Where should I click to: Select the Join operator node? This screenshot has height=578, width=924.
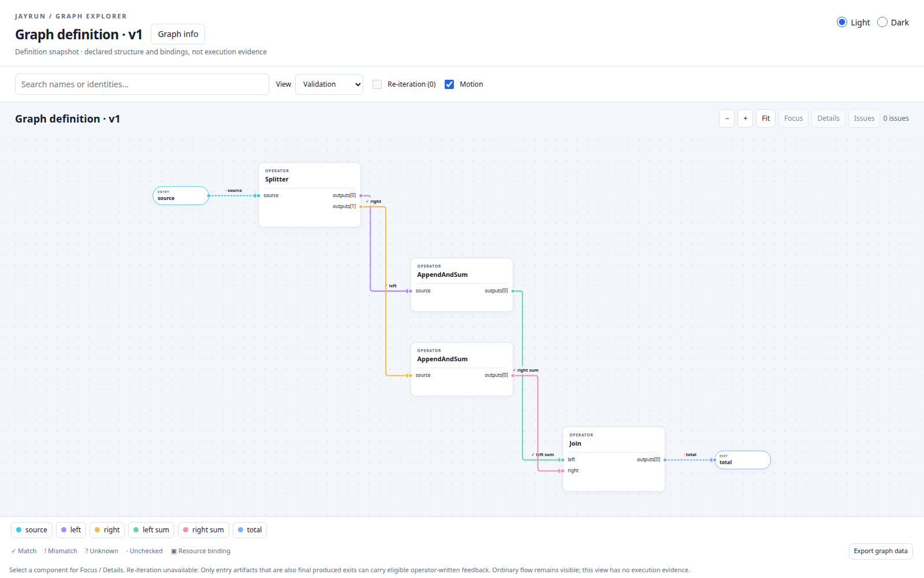[614, 460]
